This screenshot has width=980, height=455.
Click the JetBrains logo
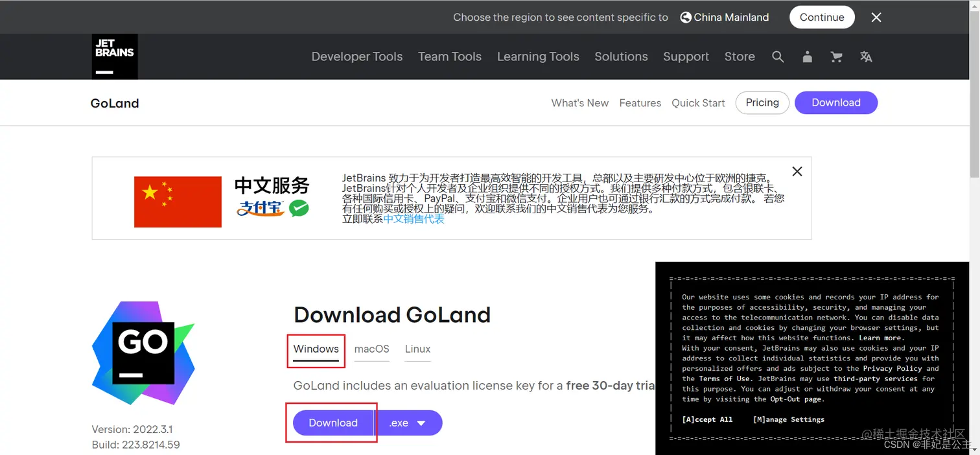114,56
